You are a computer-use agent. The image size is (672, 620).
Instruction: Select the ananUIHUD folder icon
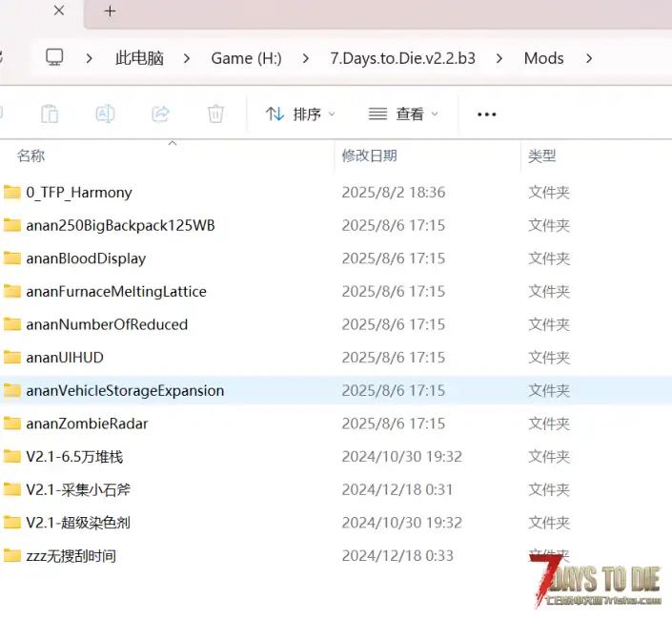coord(12,357)
